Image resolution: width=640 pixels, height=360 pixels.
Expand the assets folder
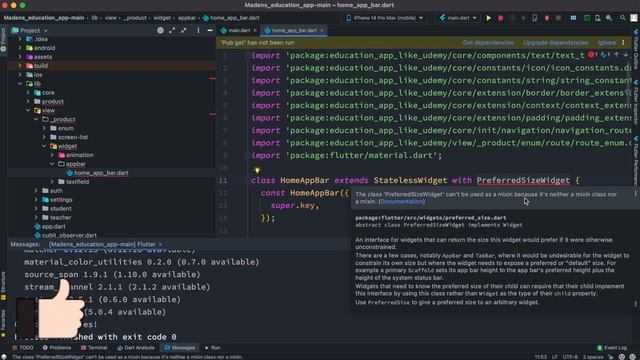[x=20, y=57]
